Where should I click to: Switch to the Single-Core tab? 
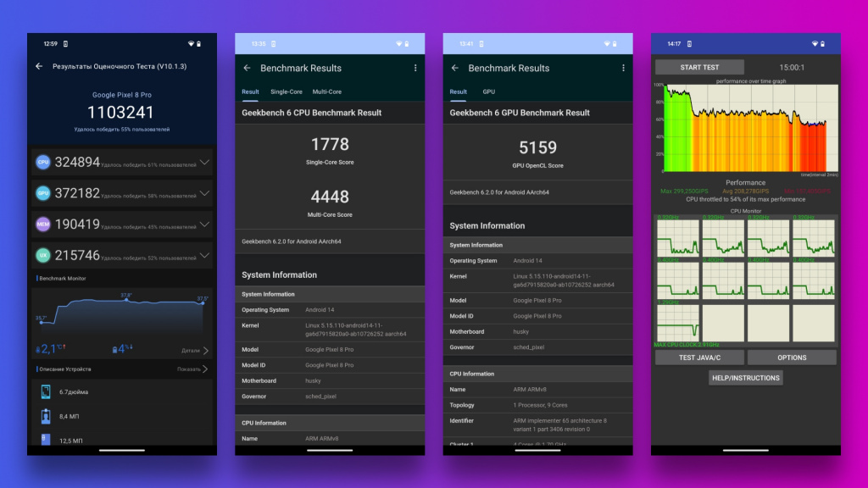pyautogui.click(x=287, y=91)
